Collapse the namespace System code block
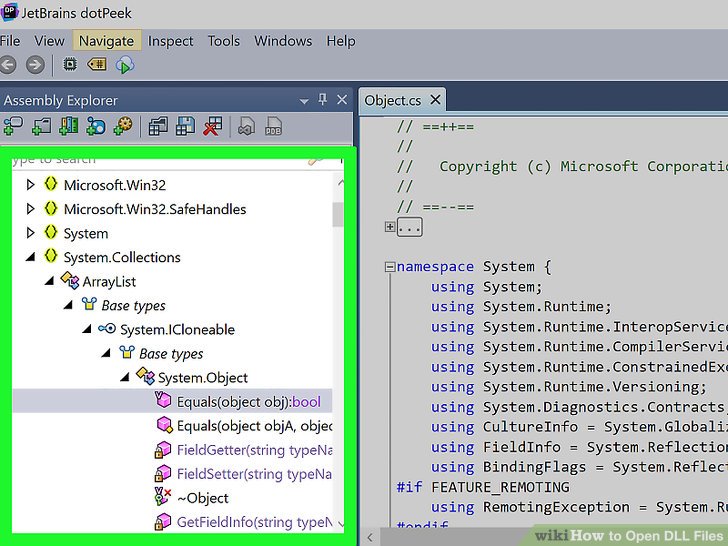 tap(390, 266)
